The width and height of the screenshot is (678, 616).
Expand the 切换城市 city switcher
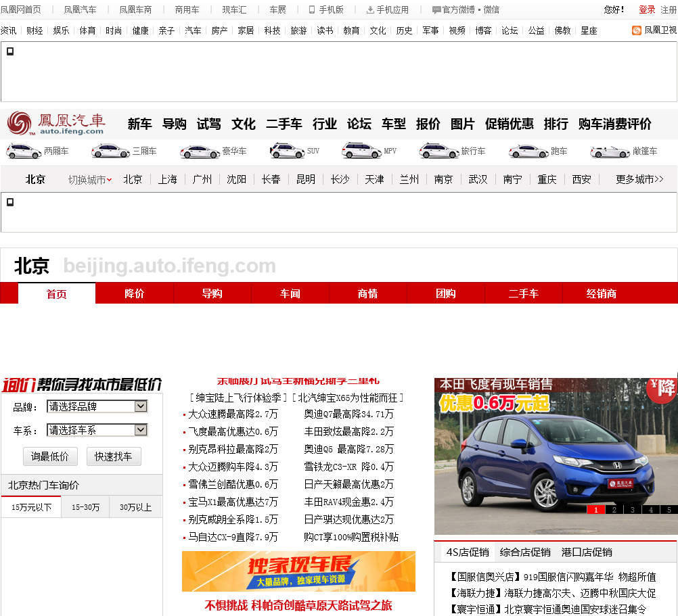[90, 180]
